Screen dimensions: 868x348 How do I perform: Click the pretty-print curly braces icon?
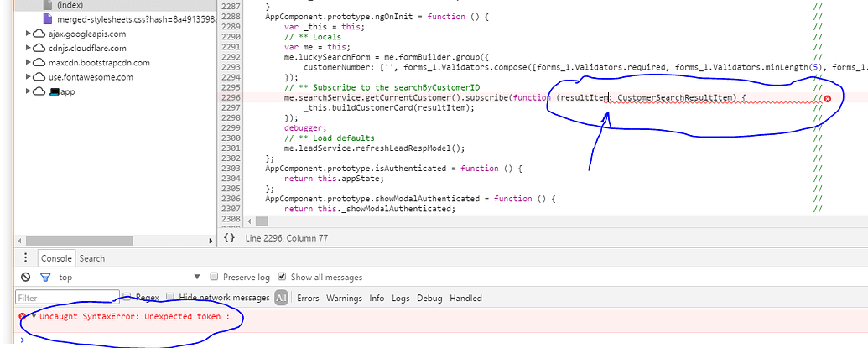229,239
